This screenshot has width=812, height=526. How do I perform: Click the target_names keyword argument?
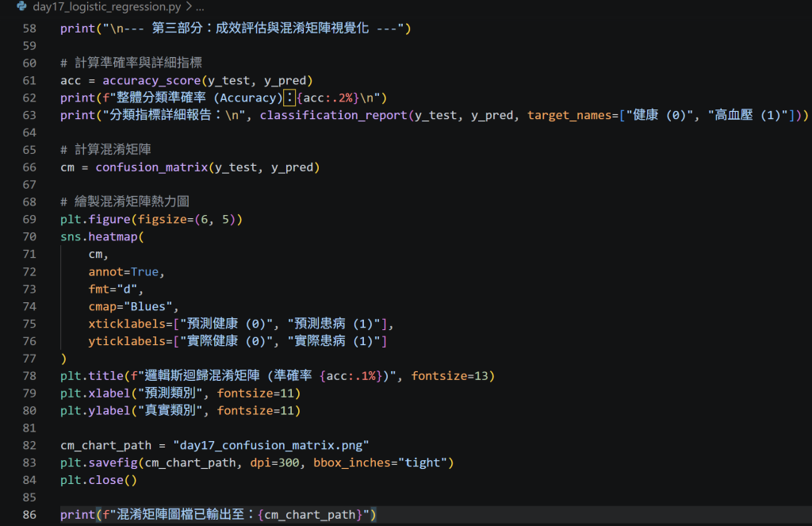click(569, 115)
